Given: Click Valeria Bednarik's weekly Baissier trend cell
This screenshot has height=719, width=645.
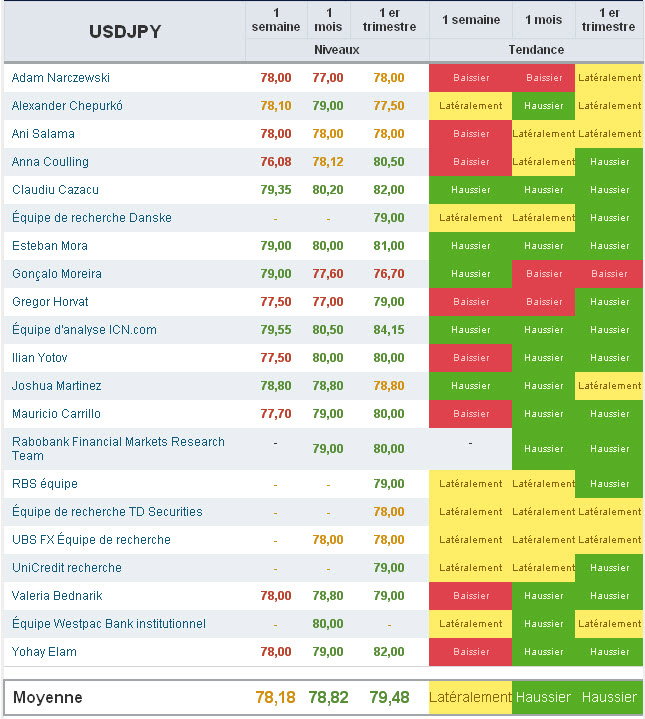Looking at the screenshot, I should (470, 595).
